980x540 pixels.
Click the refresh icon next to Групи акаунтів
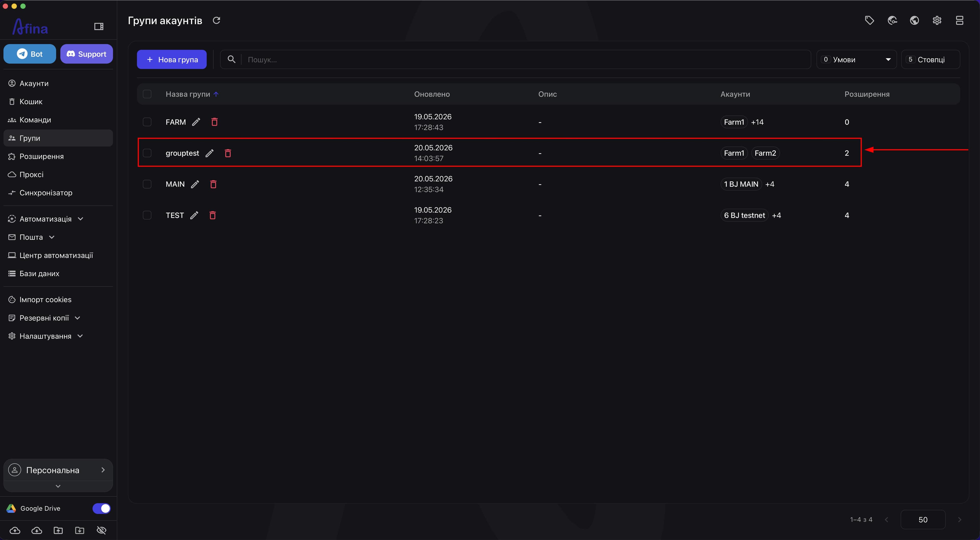pyautogui.click(x=216, y=21)
